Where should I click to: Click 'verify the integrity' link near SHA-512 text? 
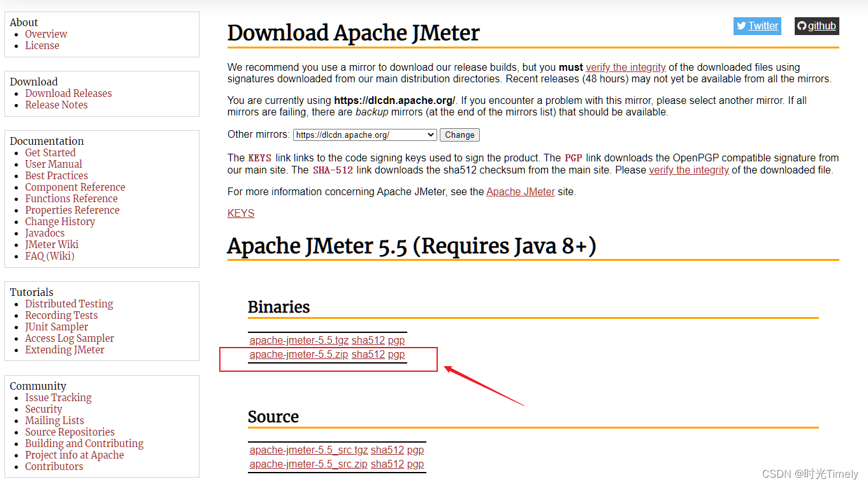689,170
